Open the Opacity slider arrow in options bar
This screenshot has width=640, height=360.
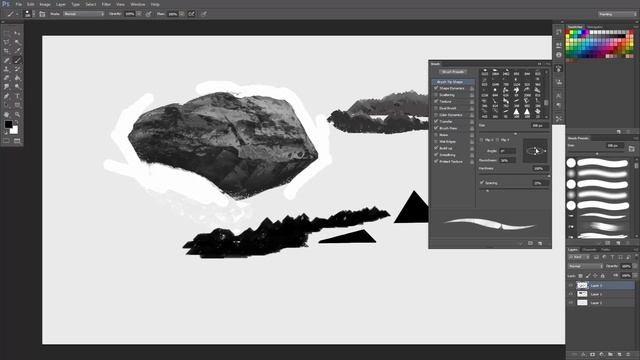pos(139,14)
